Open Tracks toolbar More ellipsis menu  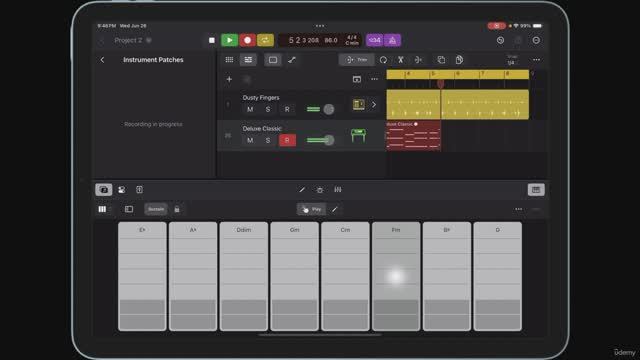pyautogui.click(x=536, y=60)
